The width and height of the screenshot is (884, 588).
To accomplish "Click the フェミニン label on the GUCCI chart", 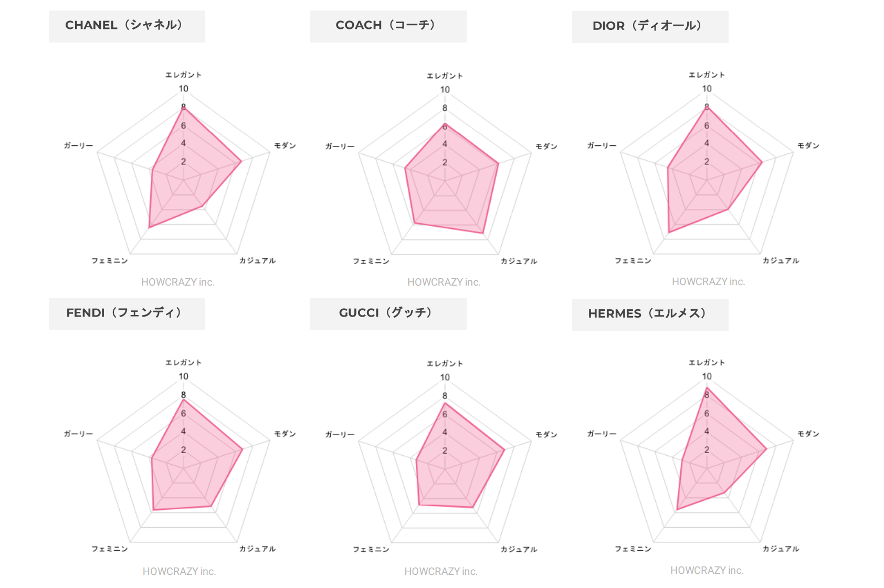I will tap(371, 550).
